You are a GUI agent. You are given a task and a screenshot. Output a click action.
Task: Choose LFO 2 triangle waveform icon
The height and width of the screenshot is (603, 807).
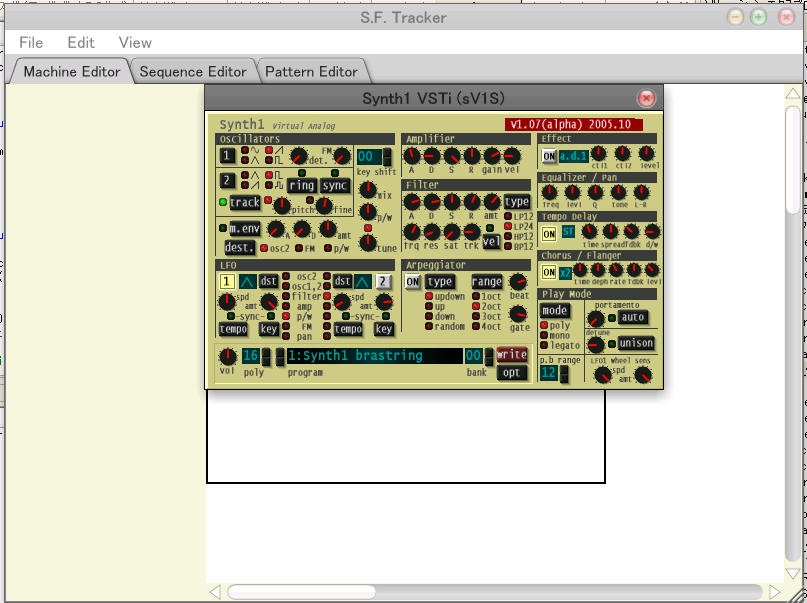(x=363, y=282)
